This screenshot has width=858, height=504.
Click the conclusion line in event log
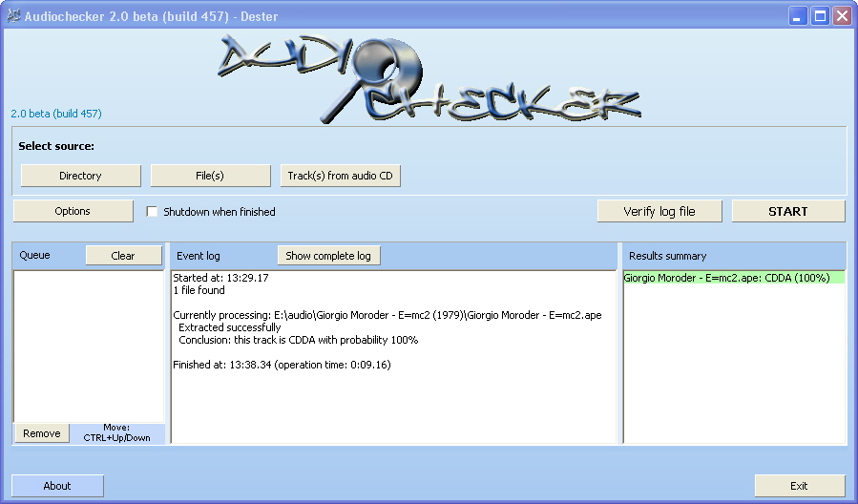tap(298, 340)
